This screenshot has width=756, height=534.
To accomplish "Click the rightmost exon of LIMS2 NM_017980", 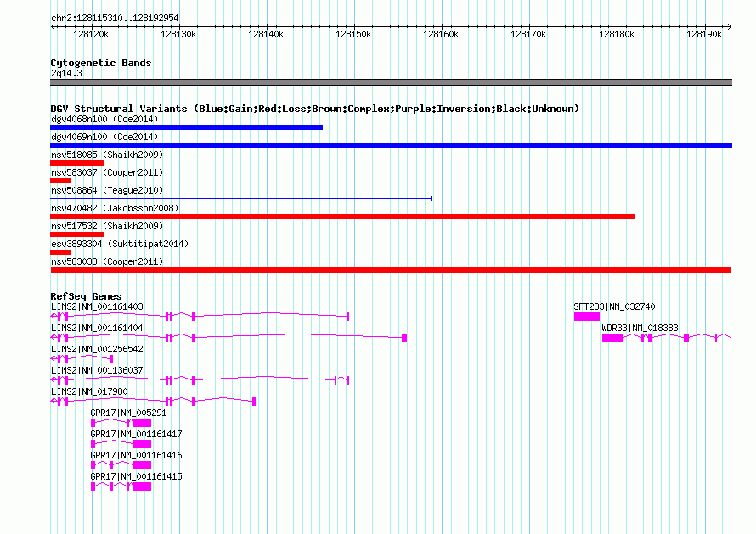I will 254,402.
